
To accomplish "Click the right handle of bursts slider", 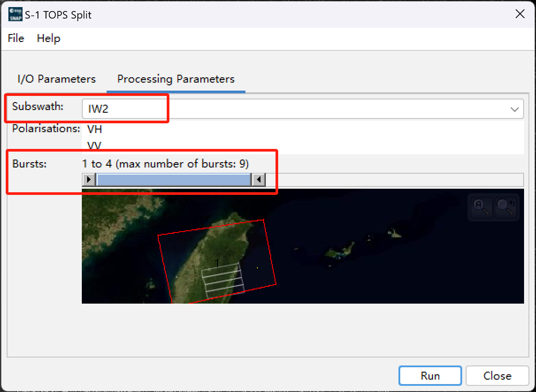I will (258, 179).
